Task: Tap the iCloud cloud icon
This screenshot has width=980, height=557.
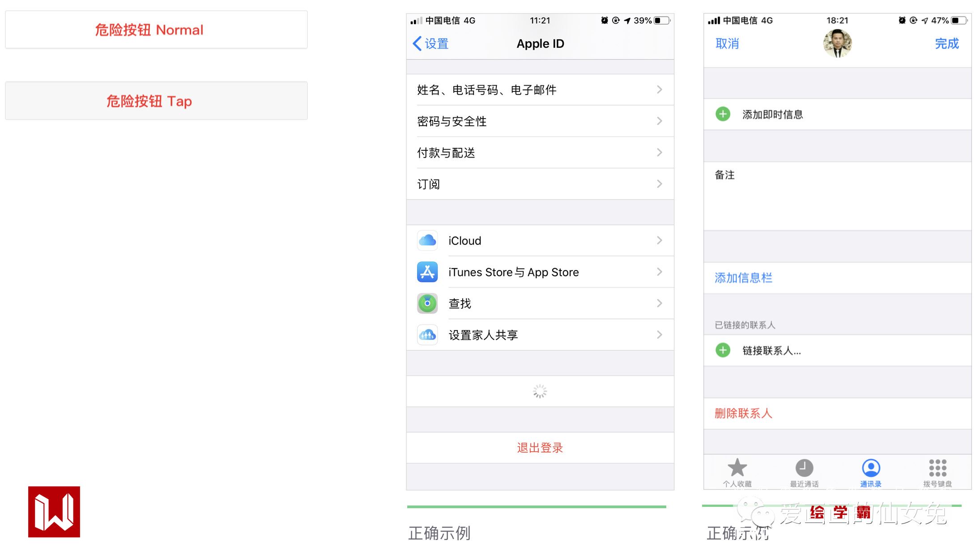Action: [x=427, y=240]
